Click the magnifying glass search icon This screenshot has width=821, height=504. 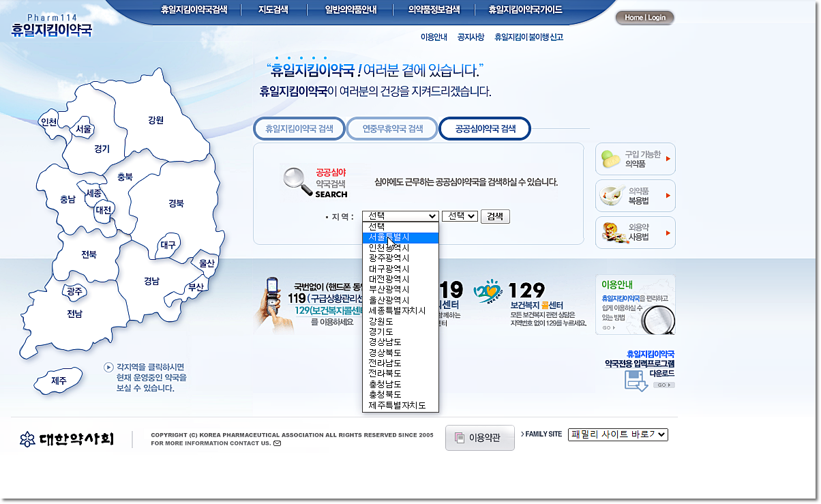pyautogui.click(x=297, y=181)
